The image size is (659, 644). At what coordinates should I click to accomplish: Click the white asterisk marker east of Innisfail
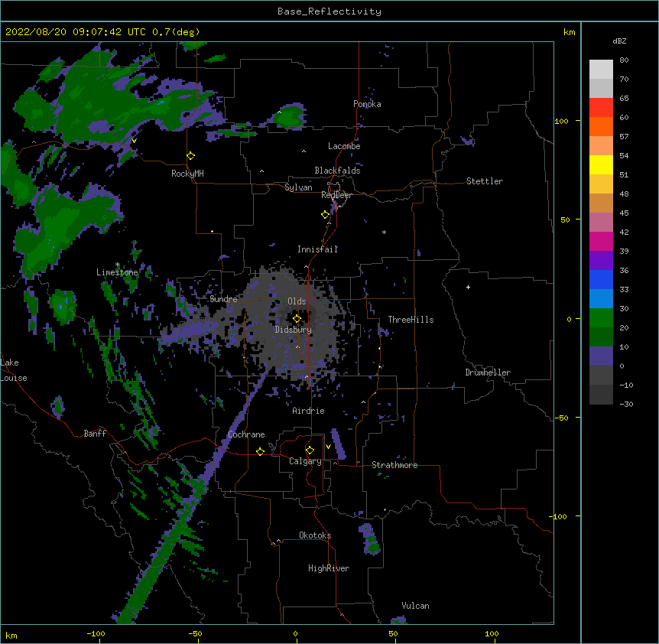point(384,233)
